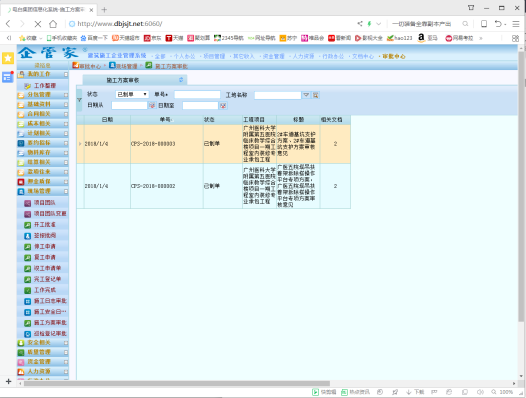Open the 人力资源 top menu
Screen dimensions: 526x398
303,56
